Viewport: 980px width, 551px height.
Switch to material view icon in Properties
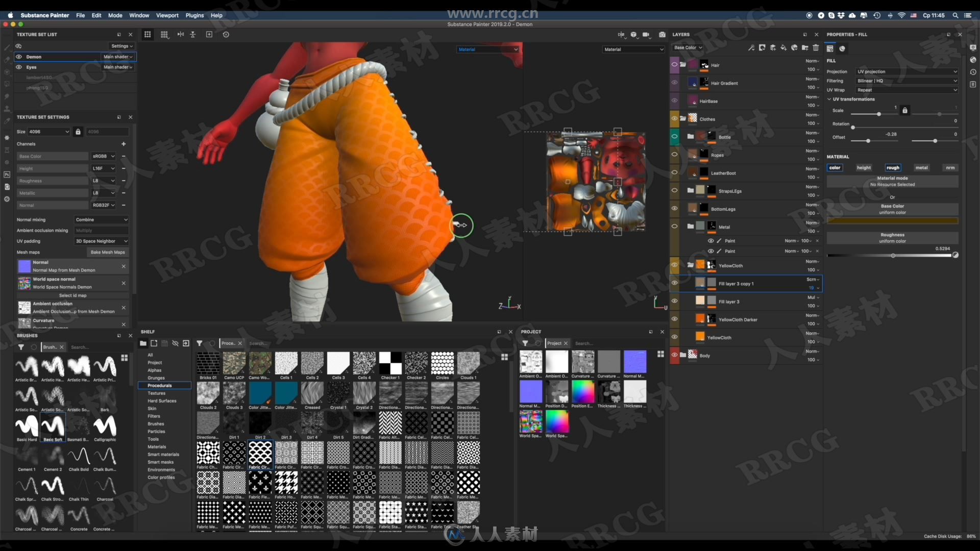[842, 48]
